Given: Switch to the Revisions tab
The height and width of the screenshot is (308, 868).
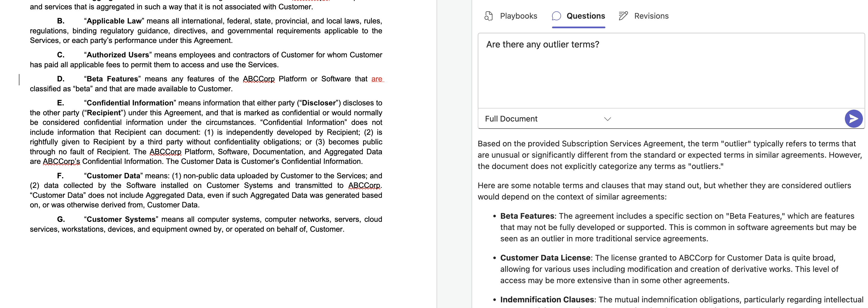Looking at the screenshot, I should tap(651, 16).
